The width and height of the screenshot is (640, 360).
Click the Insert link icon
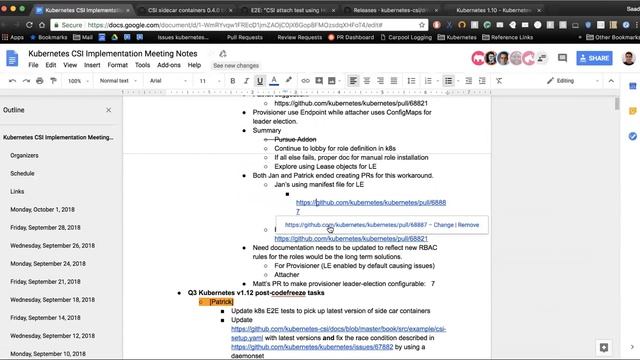click(x=305, y=81)
